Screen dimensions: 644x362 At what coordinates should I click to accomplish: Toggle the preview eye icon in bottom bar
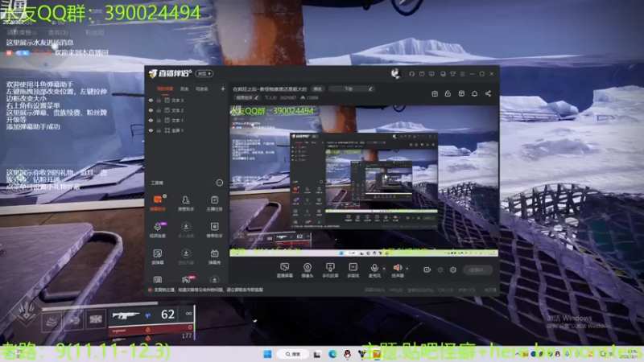440,269
